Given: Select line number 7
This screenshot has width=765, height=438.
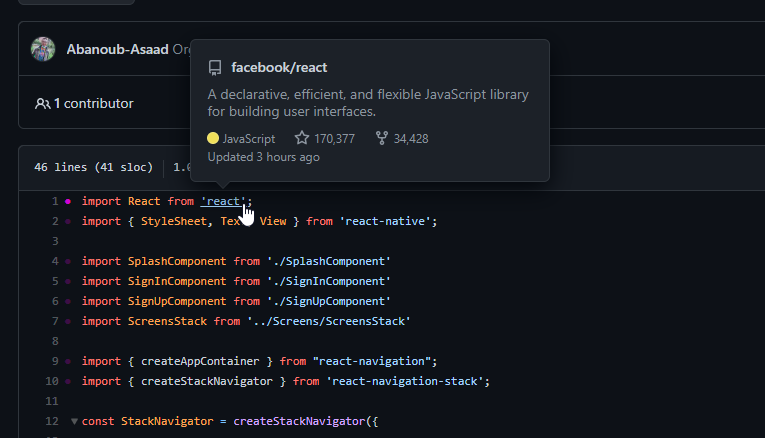Looking at the screenshot, I should click(55, 321).
